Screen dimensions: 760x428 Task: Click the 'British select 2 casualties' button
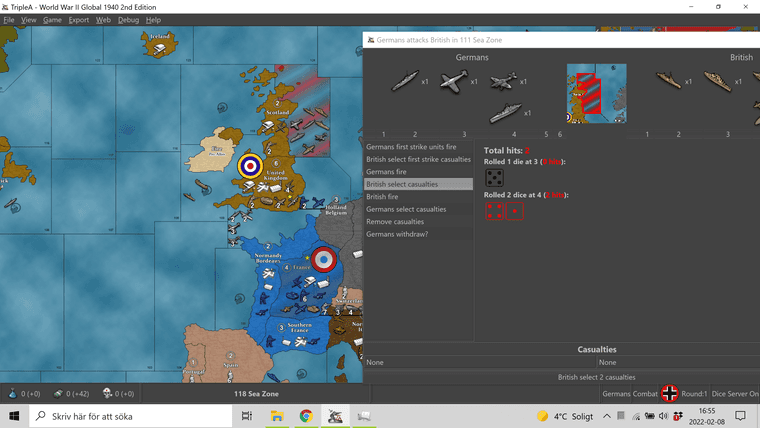point(596,377)
